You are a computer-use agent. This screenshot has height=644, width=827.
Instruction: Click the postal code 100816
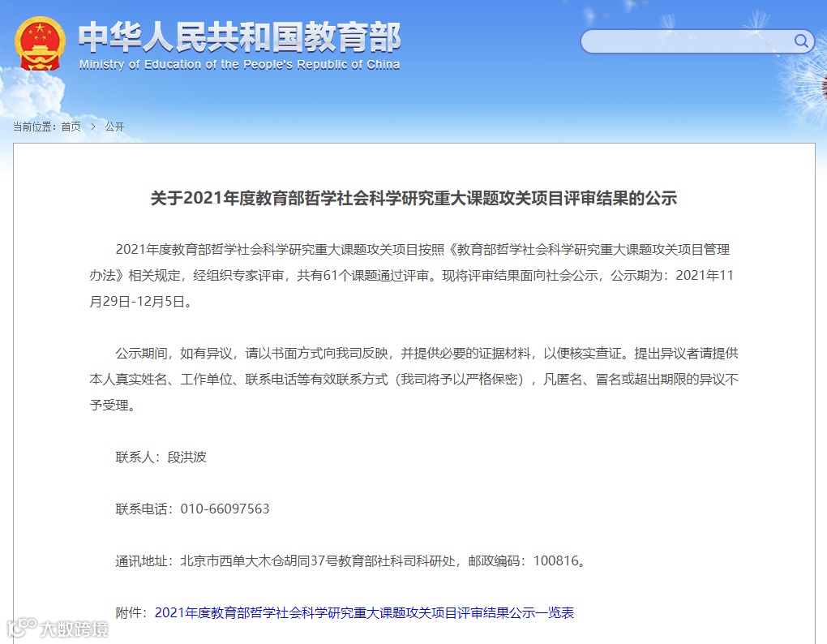point(556,560)
